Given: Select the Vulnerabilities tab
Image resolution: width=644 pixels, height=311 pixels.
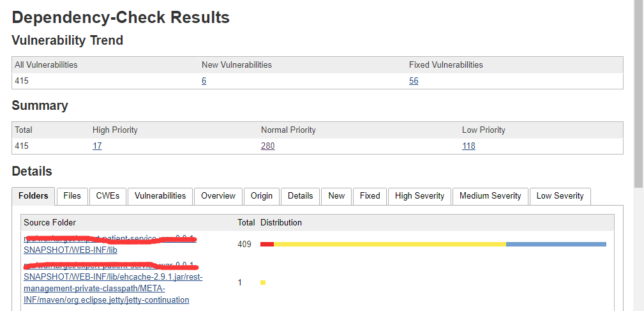Looking at the screenshot, I should click(160, 196).
